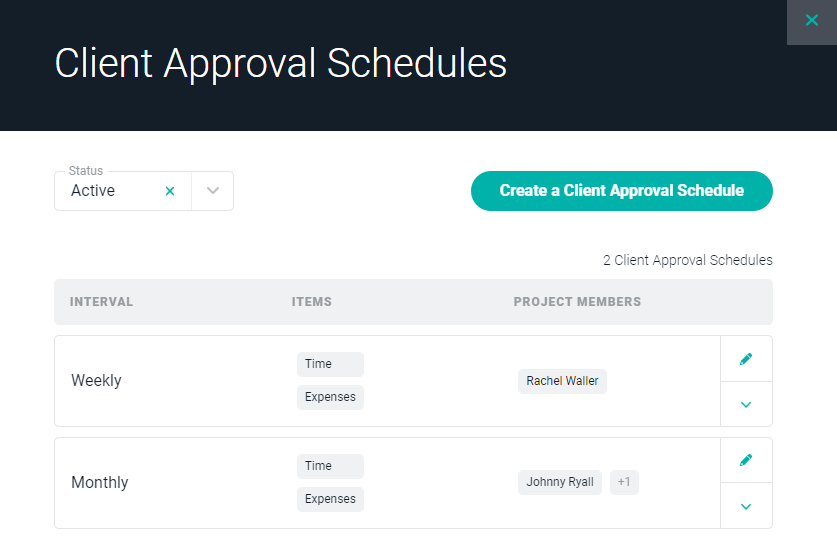Click the Time tag in Weekly row
The image size is (837, 554).
(330, 364)
